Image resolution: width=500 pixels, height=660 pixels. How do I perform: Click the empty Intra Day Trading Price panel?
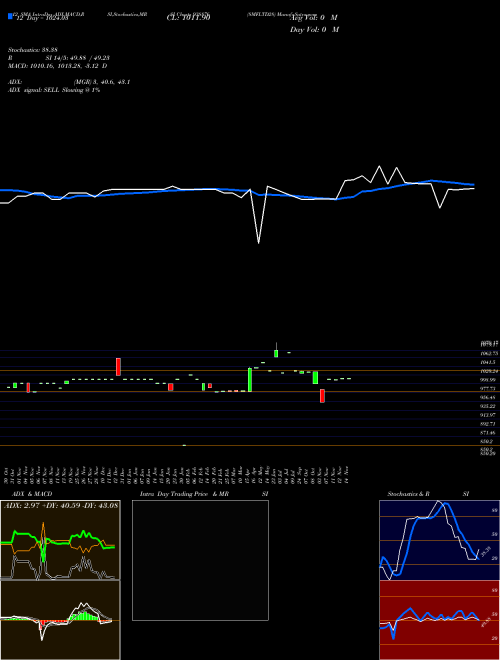pyautogui.click(x=200, y=560)
